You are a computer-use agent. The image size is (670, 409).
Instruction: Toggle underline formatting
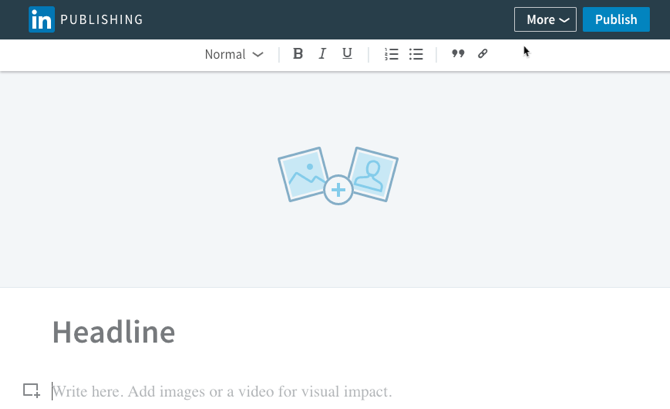coord(347,54)
